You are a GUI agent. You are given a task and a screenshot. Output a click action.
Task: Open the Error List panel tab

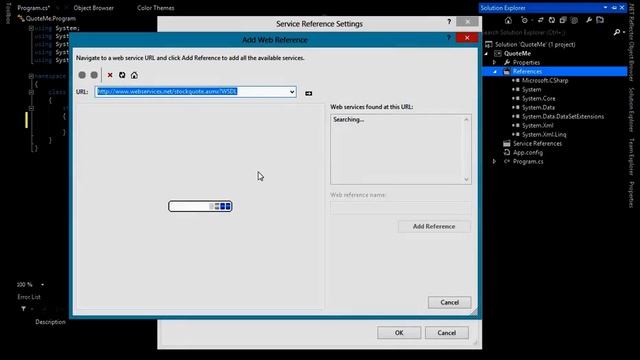tap(29, 297)
